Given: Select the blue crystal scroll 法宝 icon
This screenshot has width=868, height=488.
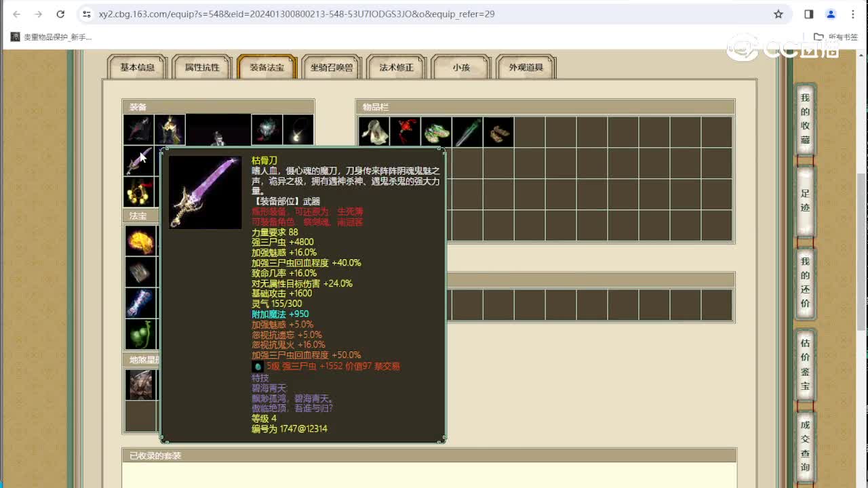Looking at the screenshot, I should click(140, 303).
